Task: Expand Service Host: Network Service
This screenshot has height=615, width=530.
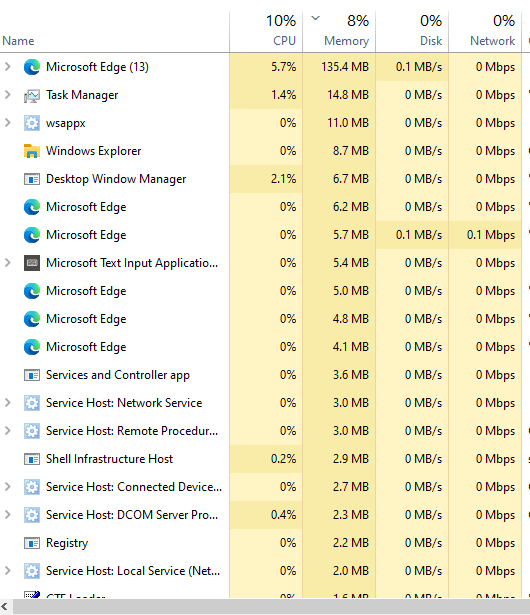Action: pos(7,403)
